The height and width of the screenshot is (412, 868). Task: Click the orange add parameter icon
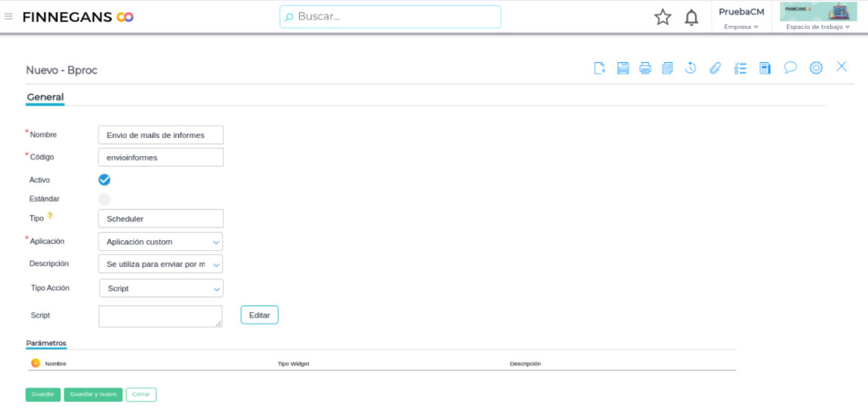[x=35, y=363]
